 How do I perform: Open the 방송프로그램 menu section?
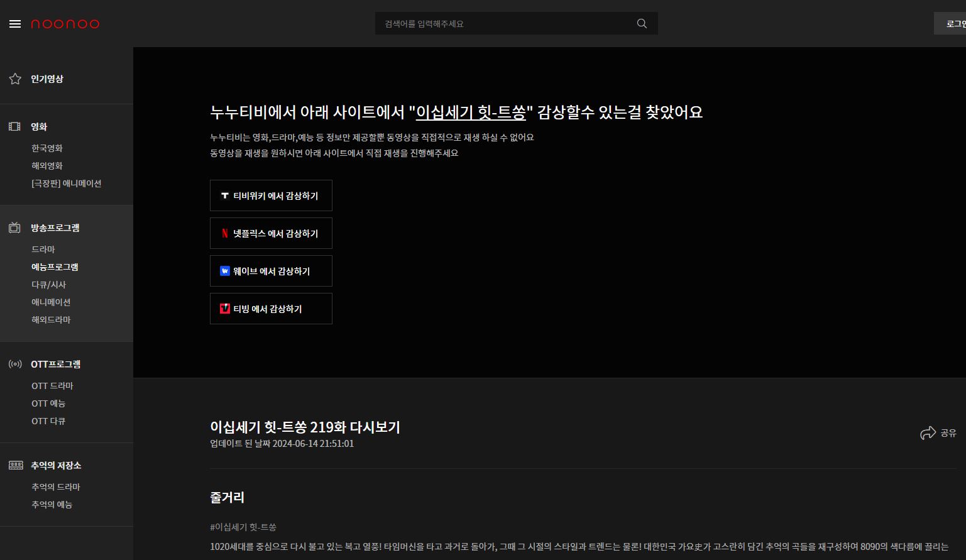point(55,228)
